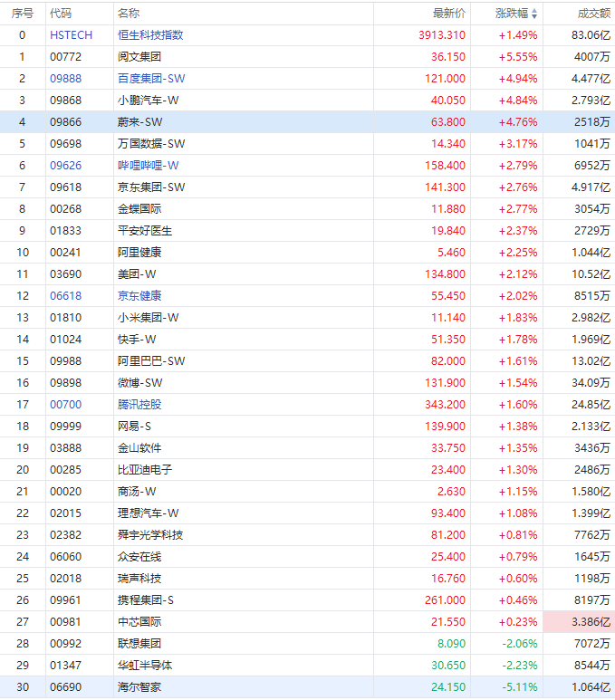Select the 京东集团-SW name

[x=151, y=187]
